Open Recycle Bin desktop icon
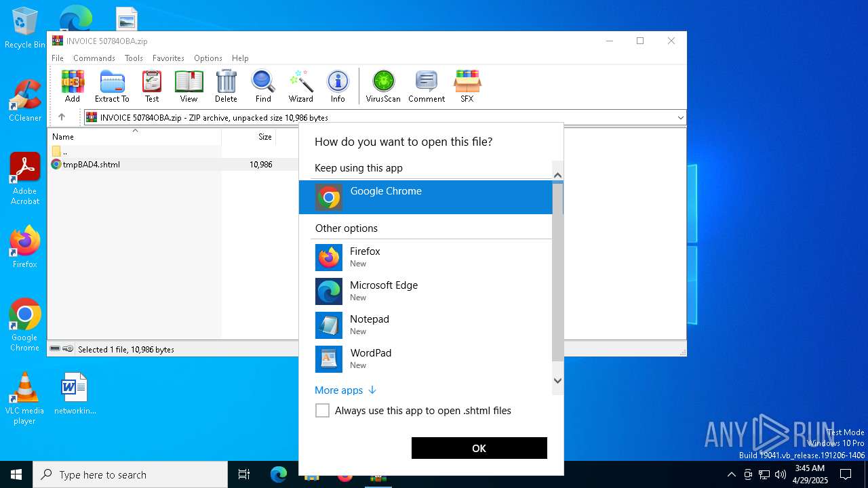 tap(24, 28)
